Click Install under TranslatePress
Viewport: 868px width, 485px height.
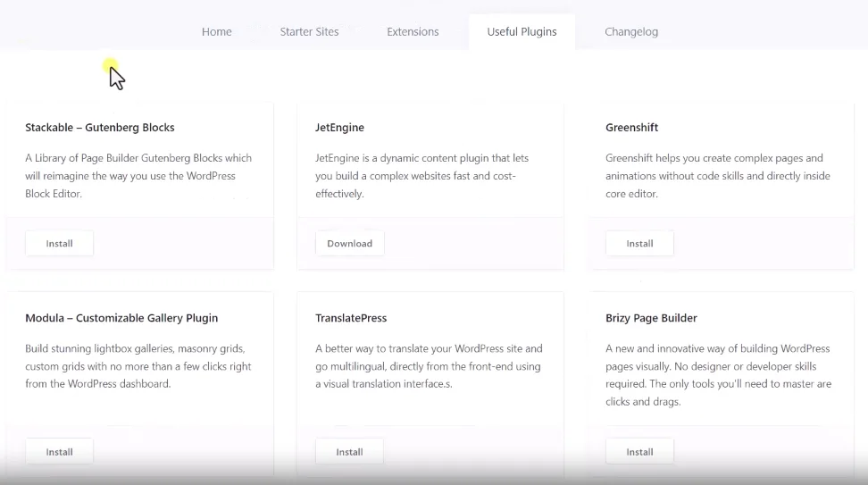pyautogui.click(x=349, y=452)
